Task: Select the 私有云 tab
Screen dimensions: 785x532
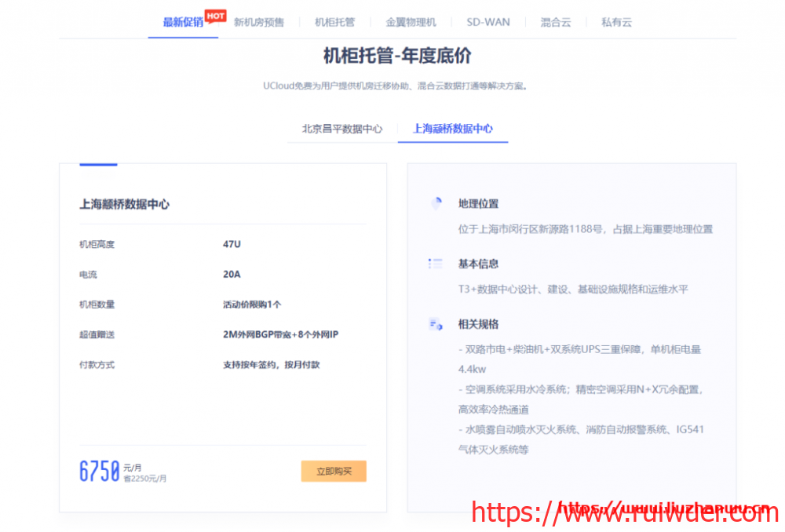Action: point(616,22)
